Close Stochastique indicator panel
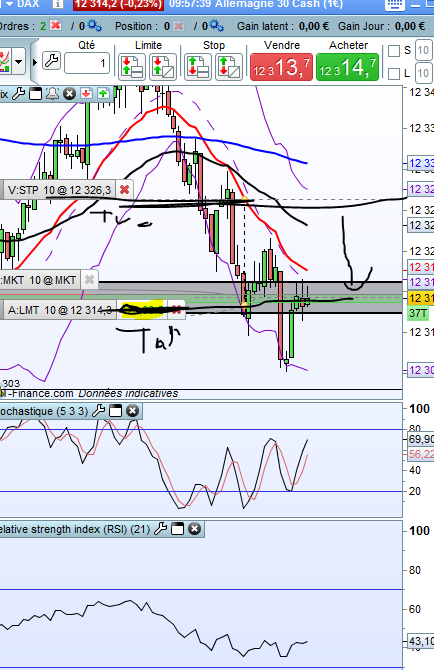The height and width of the screenshot is (670, 434). click(x=132, y=411)
